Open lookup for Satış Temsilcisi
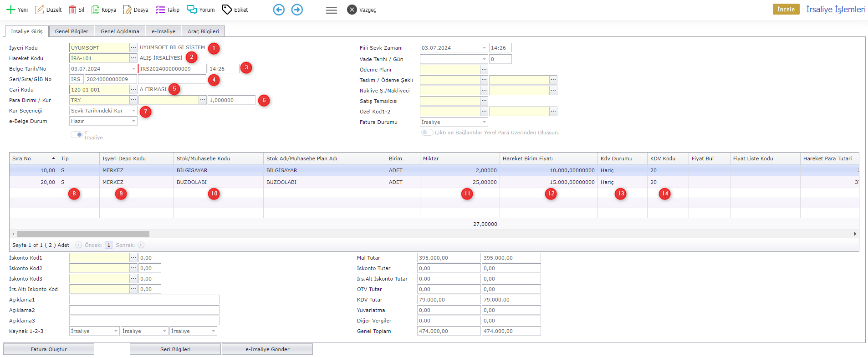 click(x=484, y=101)
